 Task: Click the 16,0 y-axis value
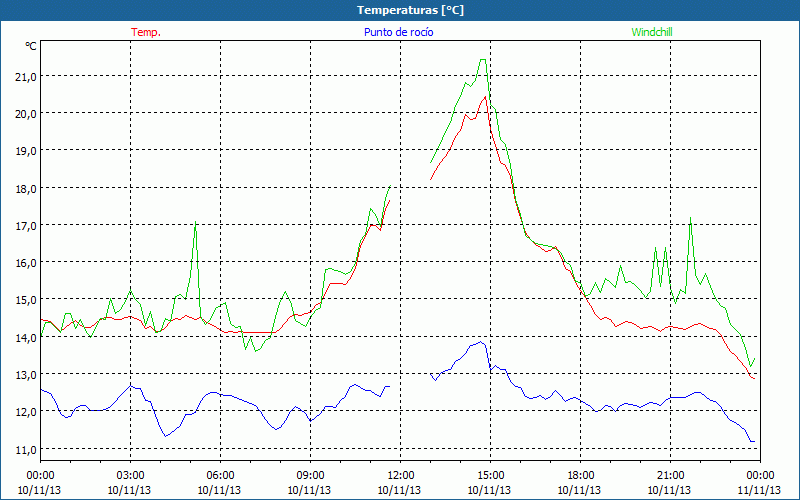[x=25, y=262]
